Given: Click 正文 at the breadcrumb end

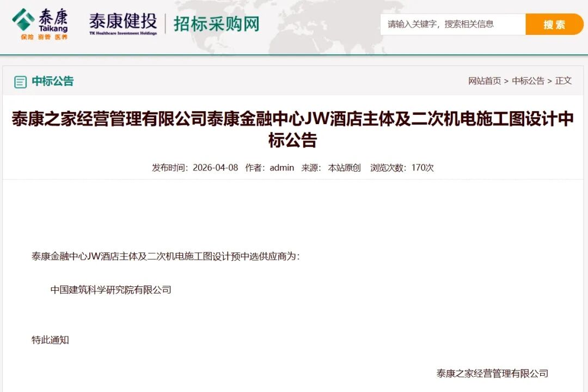Looking at the screenshot, I should pyautogui.click(x=563, y=81).
